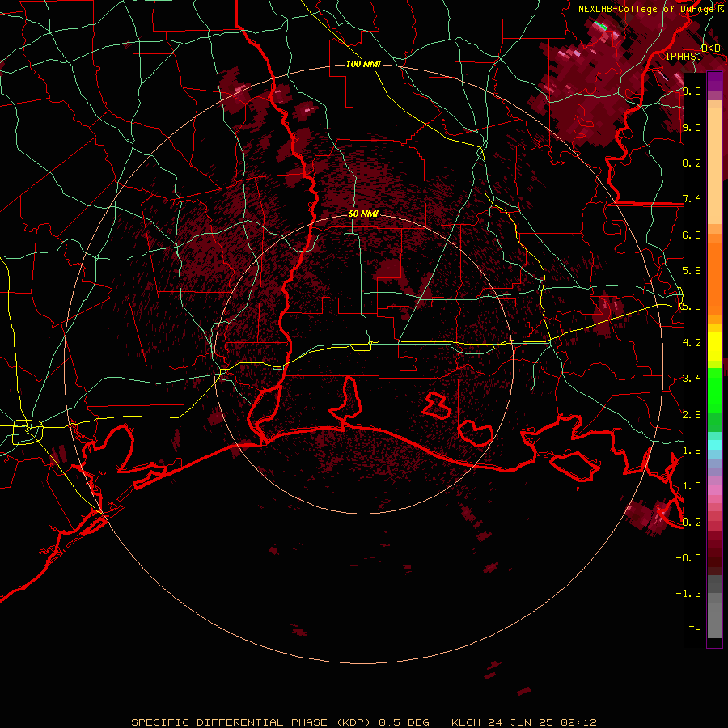This screenshot has height=728, width=728.
Task: Click the -0.5 value on the color scale
Action: point(688,558)
